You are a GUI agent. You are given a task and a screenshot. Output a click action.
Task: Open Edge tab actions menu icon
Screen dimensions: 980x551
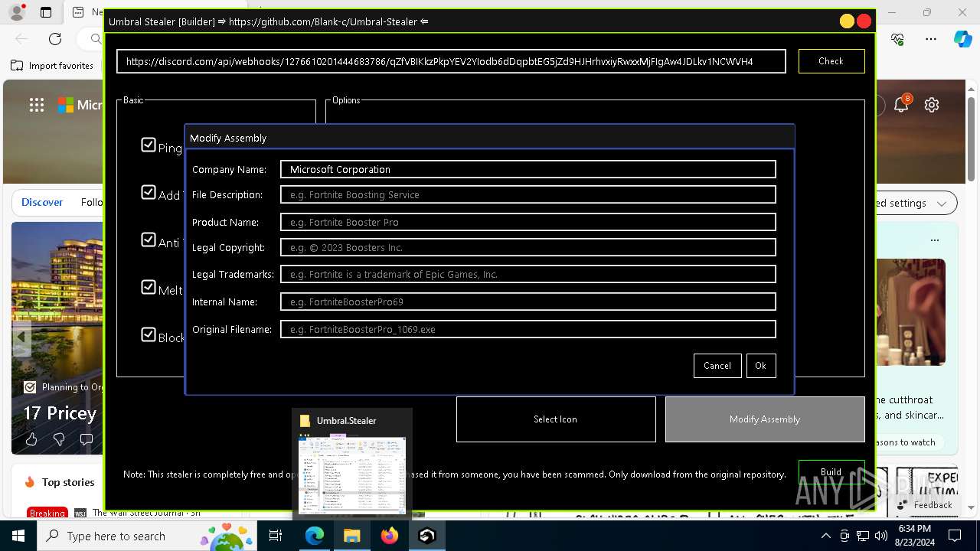click(46, 12)
